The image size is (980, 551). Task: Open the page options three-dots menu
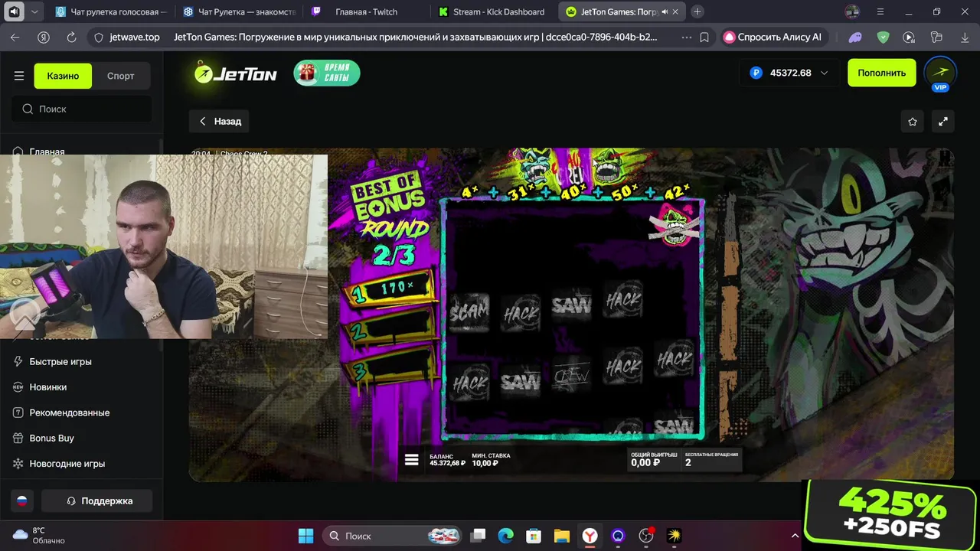tap(686, 37)
